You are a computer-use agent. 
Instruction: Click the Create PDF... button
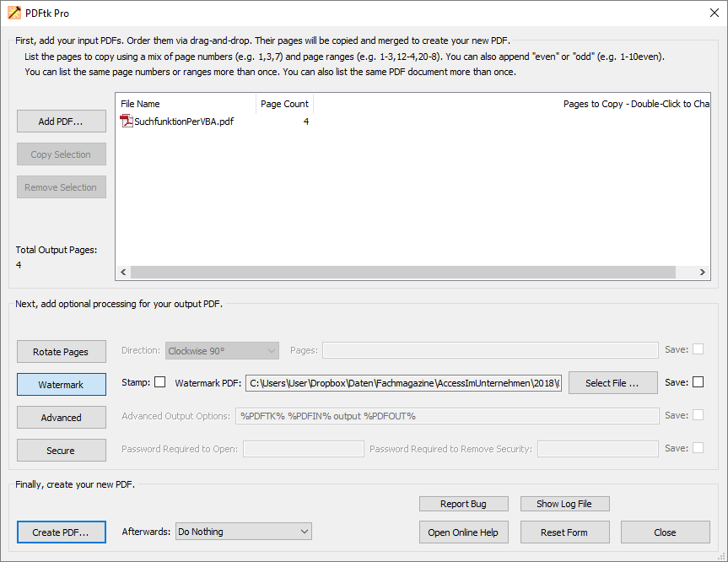click(x=62, y=532)
